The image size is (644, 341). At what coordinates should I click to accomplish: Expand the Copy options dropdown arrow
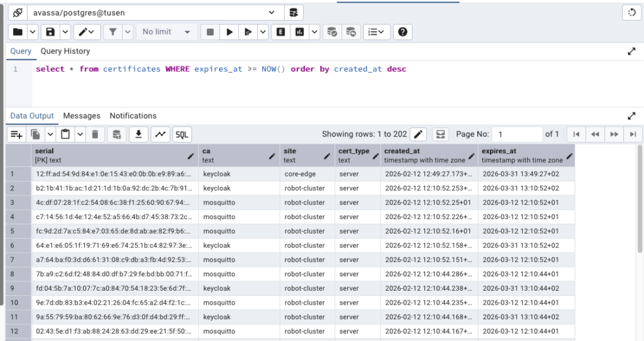coord(50,134)
